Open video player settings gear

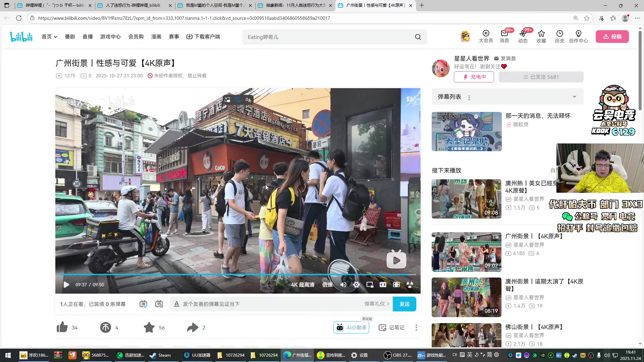click(356, 285)
